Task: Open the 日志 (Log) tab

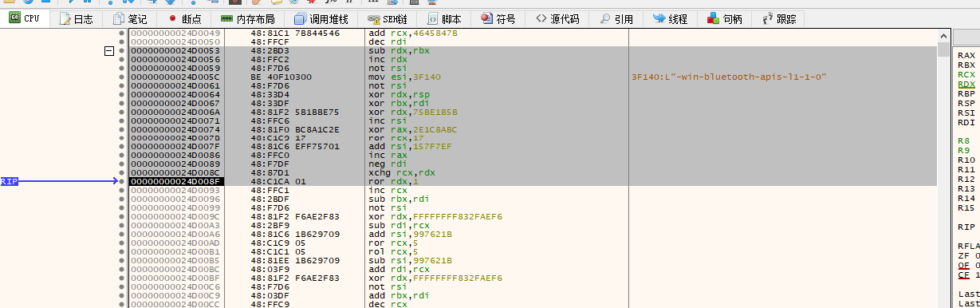Action: pos(76,18)
